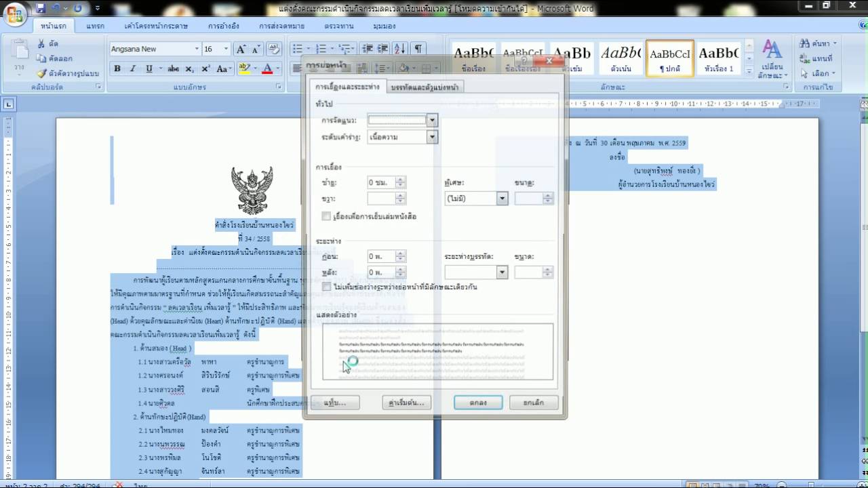Click the left indent (ซ้าย) spinner field
Viewport: 868px width, 488px height.
(x=387, y=182)
